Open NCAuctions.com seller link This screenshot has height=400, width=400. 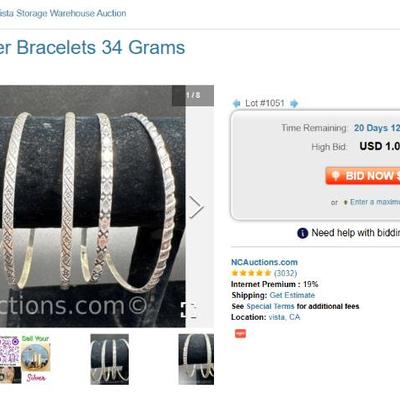coord(264,262)
